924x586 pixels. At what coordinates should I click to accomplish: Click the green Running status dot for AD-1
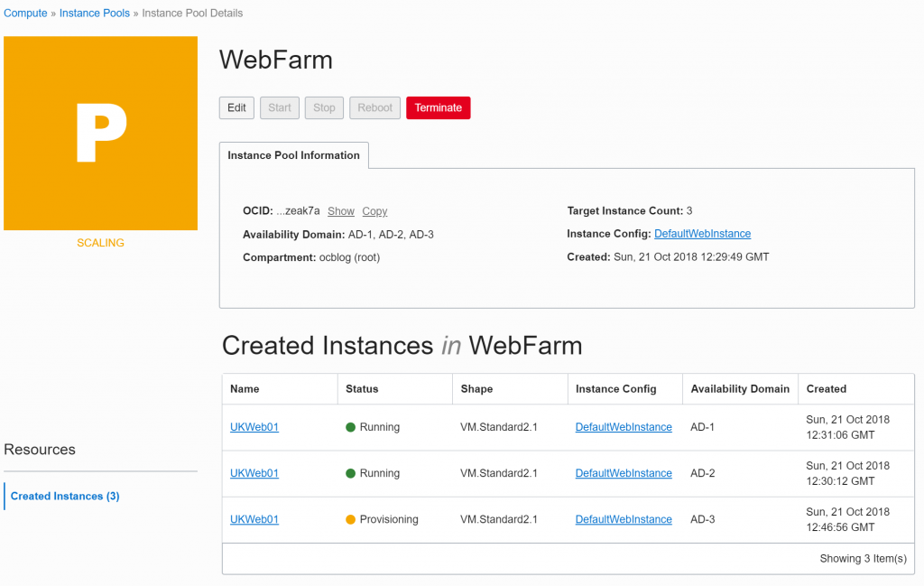(351, 427)
